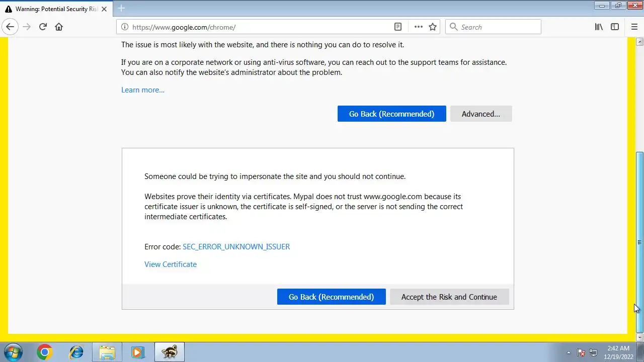Viewport: 644px width, 362px height.
Task: Go to the Home page
Action: pyautogui.click(x=59, y=27)
